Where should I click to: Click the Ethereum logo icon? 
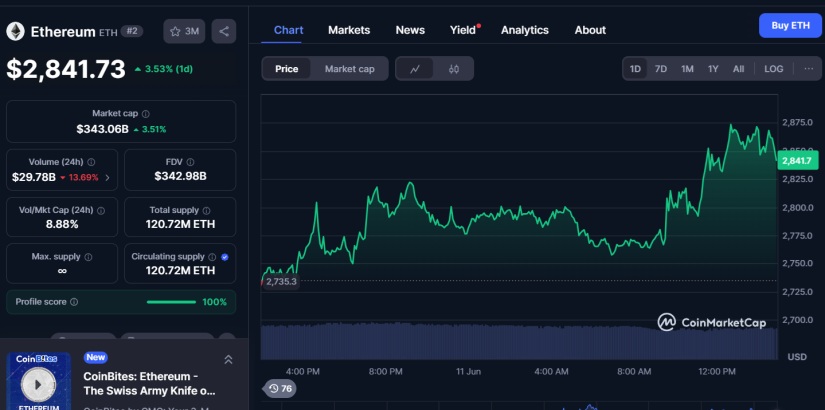pos(15,31)
